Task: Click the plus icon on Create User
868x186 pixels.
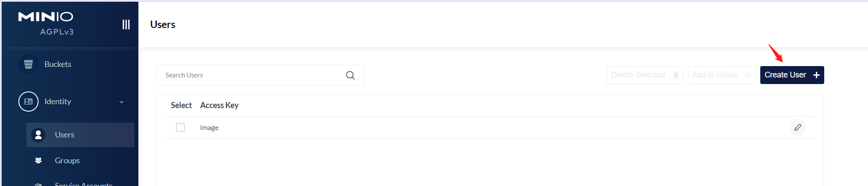Action: [x=816, y=75]
